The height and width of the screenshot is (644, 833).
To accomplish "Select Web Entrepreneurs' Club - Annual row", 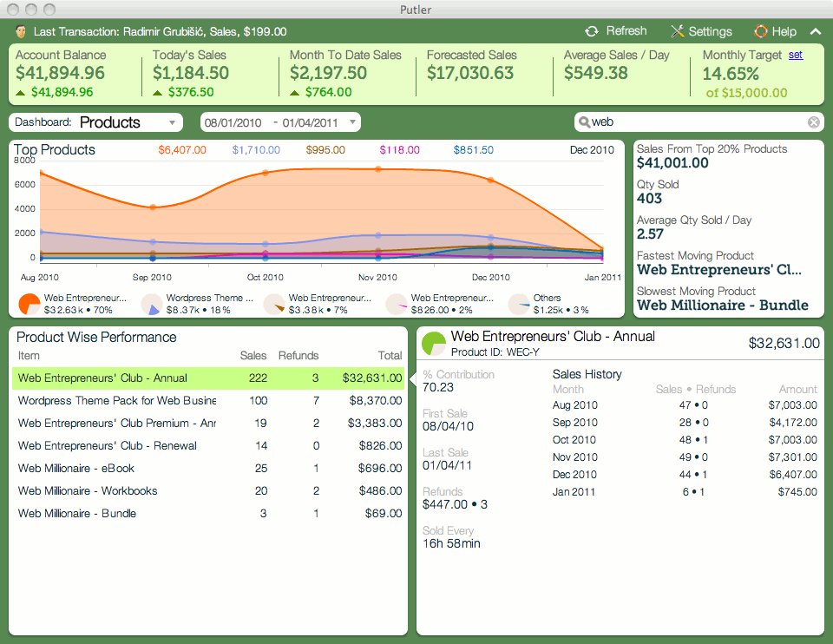I will (208, 378).
